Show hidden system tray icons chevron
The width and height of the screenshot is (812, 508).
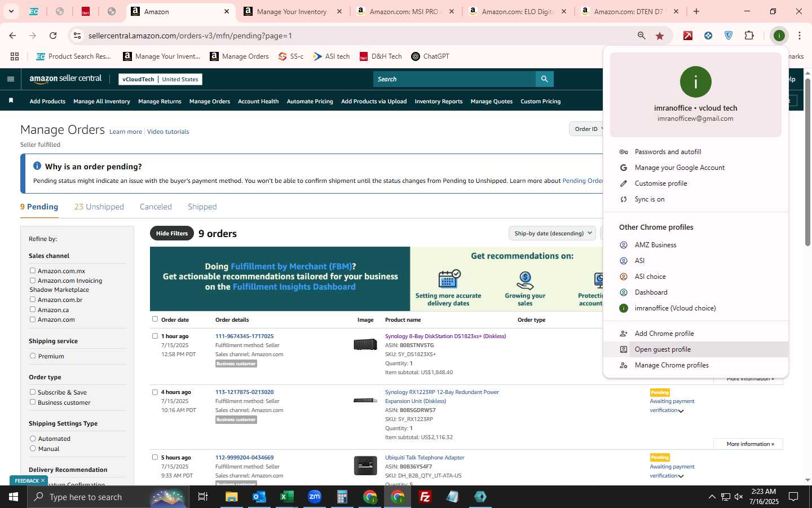(x=712, y=497)
